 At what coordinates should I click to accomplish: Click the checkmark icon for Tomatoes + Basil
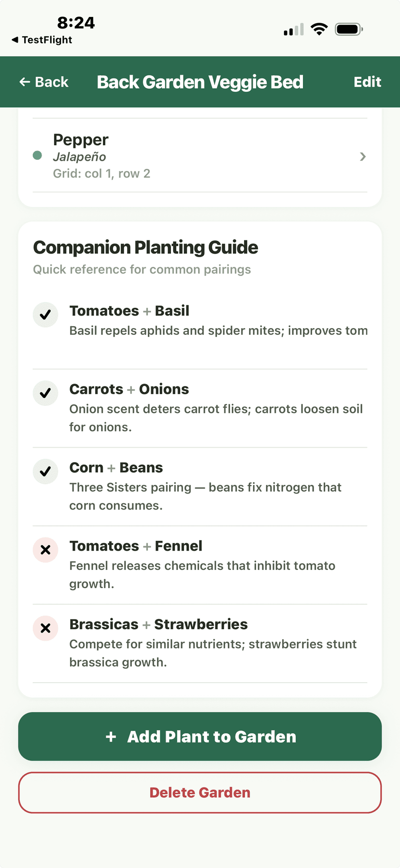45,315
